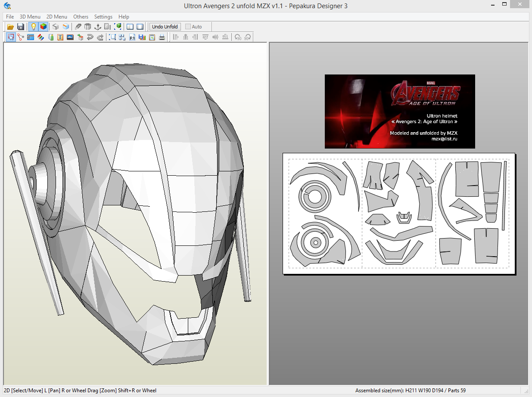The width and height of the screenshot is (532, 397).
Task: Click the align vertical center icon
Action: coord(215,37)
